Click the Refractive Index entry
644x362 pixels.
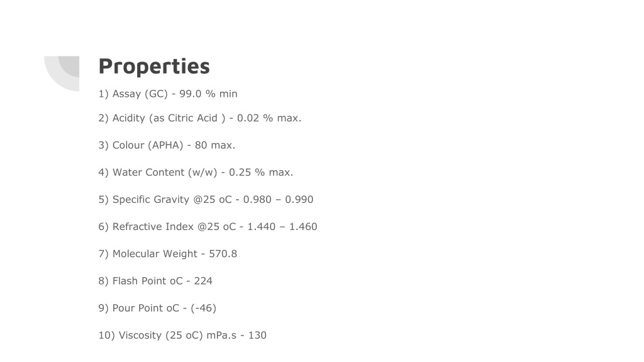coord(208,226)
